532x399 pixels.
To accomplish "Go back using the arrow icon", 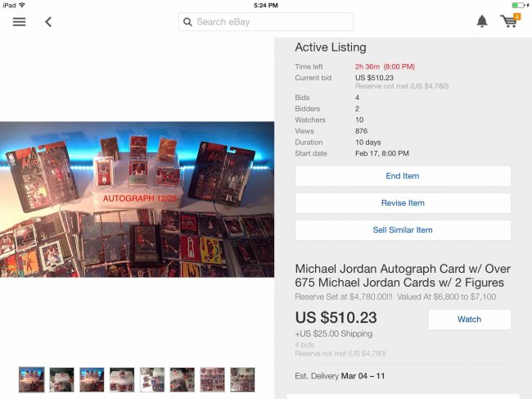I will coord(48,22).
